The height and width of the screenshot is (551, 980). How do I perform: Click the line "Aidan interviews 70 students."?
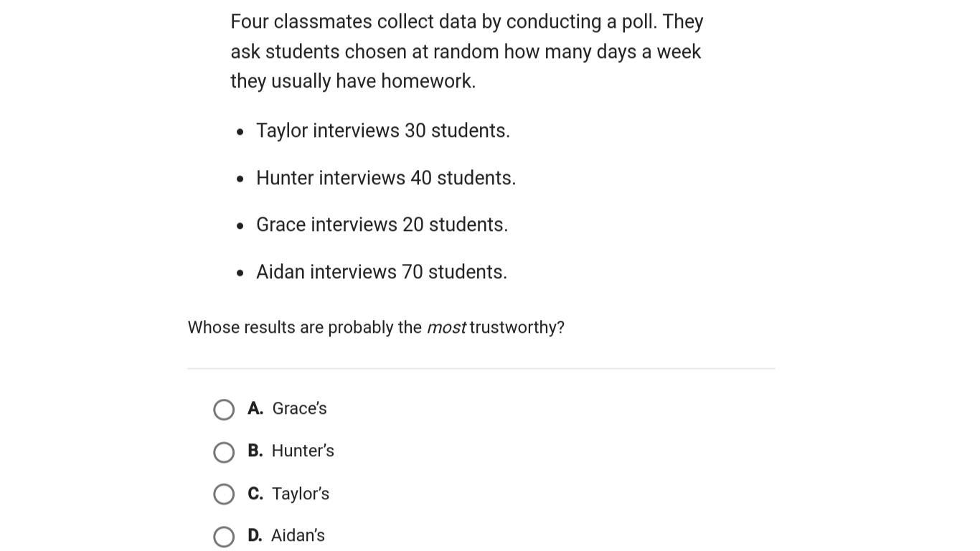pyautogui.click(x=382, y=272)
